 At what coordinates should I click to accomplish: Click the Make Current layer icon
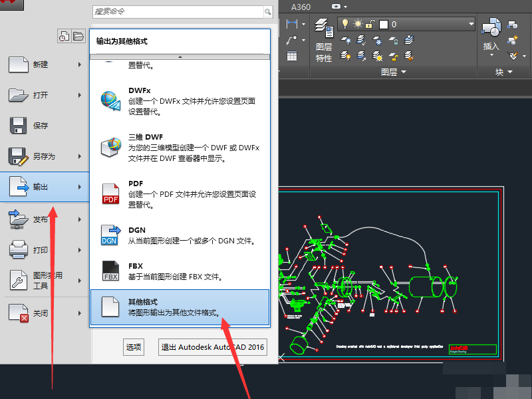409,40
